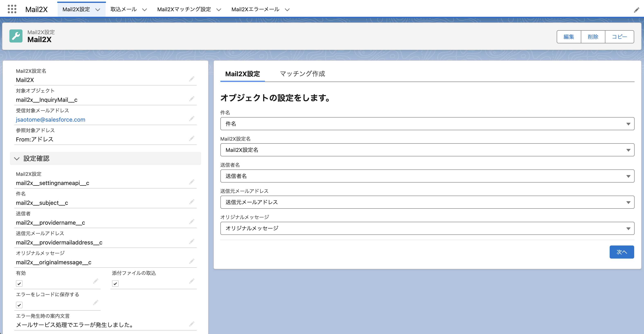Edit the 参照対象アドレス field pencil
This screenshot has width=644, height=334.
(192, 138)
